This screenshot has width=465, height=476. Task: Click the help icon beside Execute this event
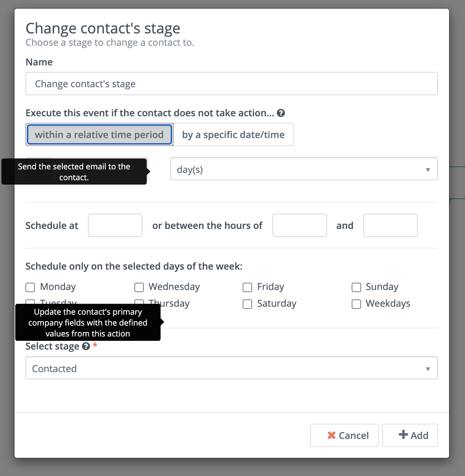pyautogui.click(x=281, y=113)
